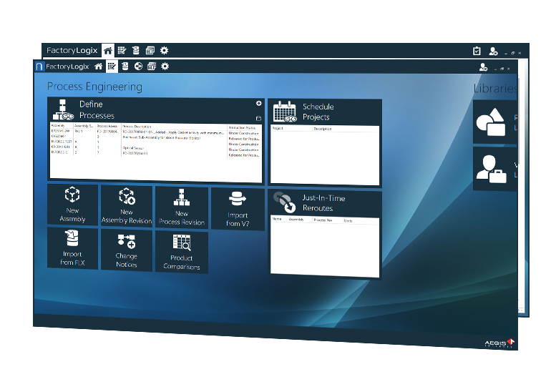Open settings gear in back window toolbar
551x392 pixels.
[x=164, y=51]
